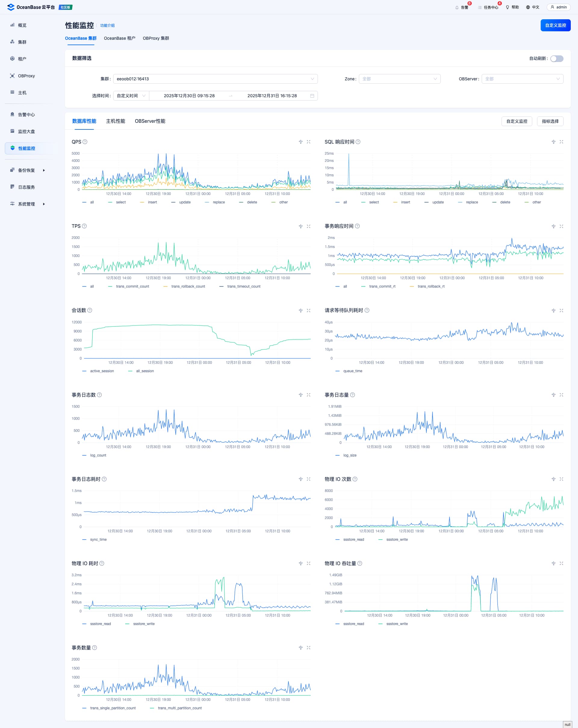Switch to the 主机性能 tab

click(116, 121)
